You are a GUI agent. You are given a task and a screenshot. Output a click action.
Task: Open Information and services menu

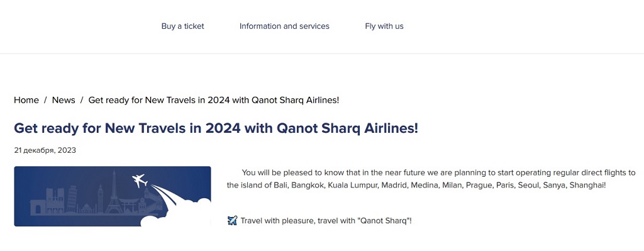coord(284,26)
